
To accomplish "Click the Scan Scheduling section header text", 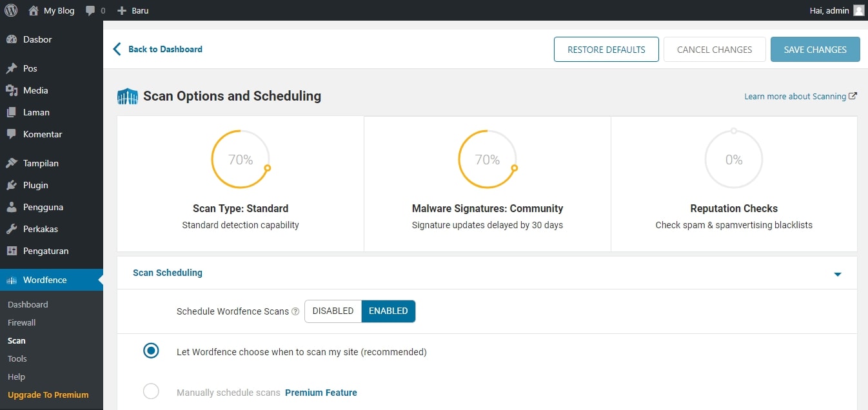I will 168,273.
